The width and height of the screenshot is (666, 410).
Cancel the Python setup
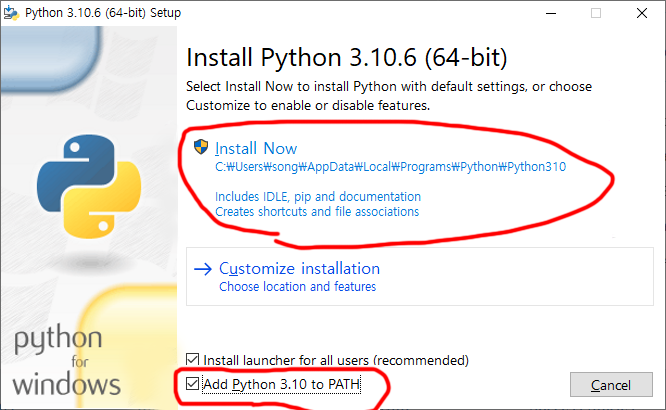[611, 385]
